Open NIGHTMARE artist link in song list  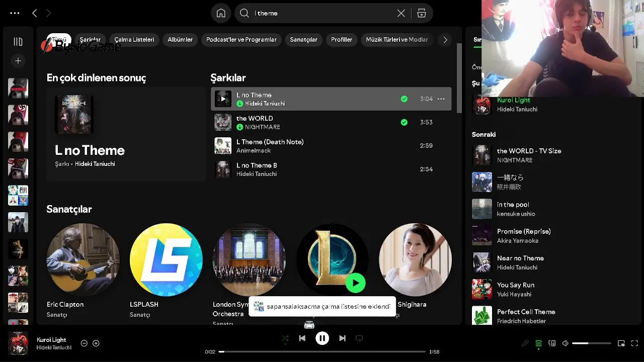[x=263, y=127]
